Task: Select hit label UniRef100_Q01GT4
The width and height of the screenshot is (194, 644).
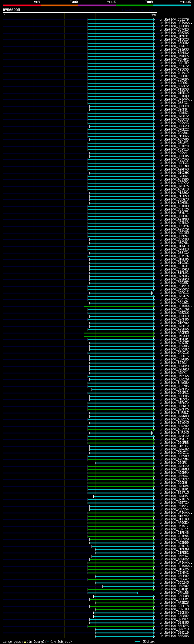Action: pos(174,546)
